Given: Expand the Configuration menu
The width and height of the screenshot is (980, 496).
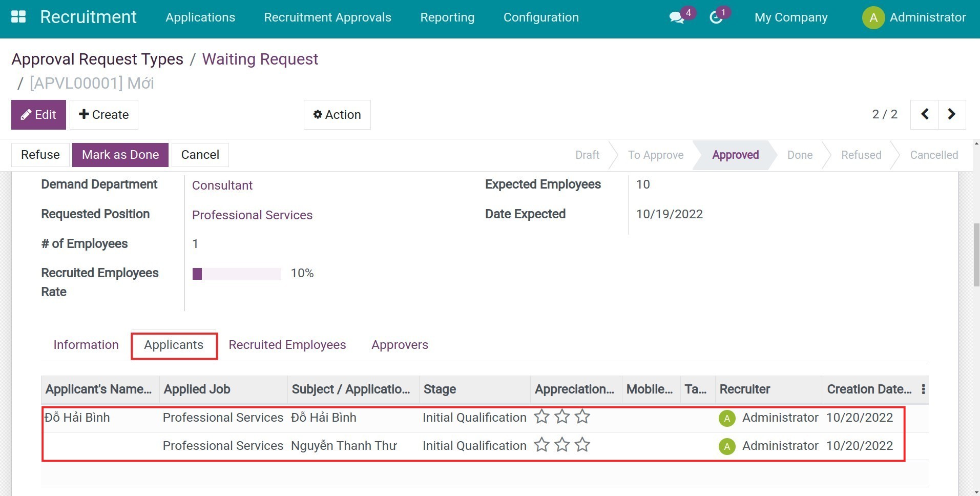Looking at the screenshot, I should pos(541,17).
